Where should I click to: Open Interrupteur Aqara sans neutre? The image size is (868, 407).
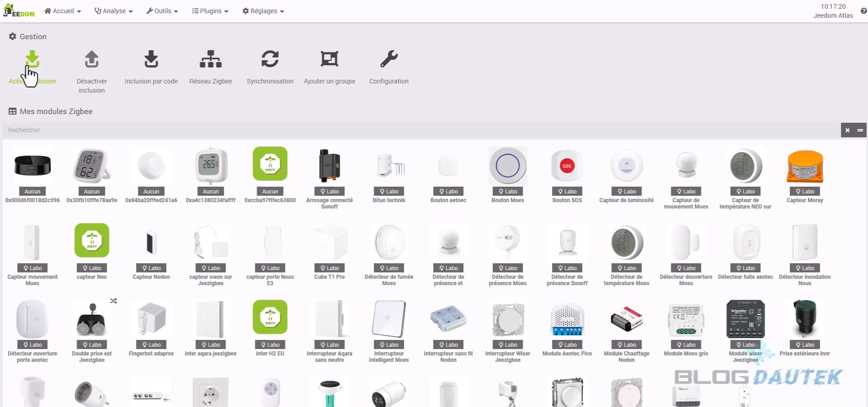click(329, 331)
